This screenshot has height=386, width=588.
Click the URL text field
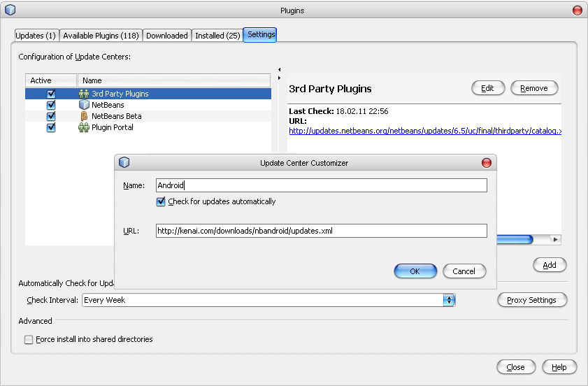coord(321,231)
